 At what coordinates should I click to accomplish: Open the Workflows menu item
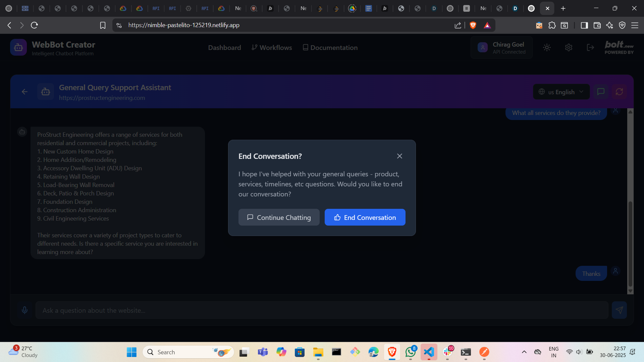[x=272, y=48]
